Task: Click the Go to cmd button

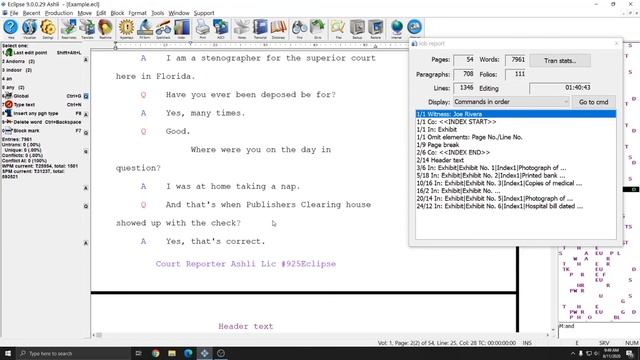Action: tap(593, 102)
